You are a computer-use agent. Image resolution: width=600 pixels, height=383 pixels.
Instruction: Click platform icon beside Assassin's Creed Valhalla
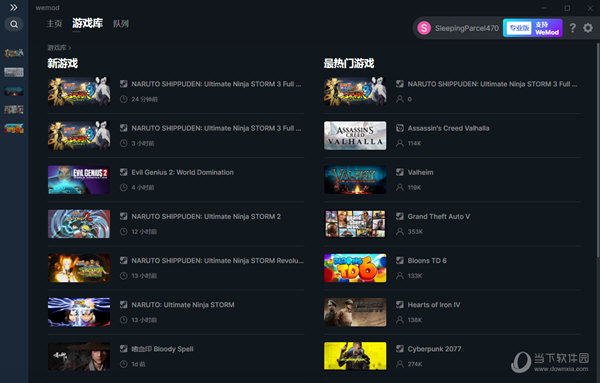[400, 128]
